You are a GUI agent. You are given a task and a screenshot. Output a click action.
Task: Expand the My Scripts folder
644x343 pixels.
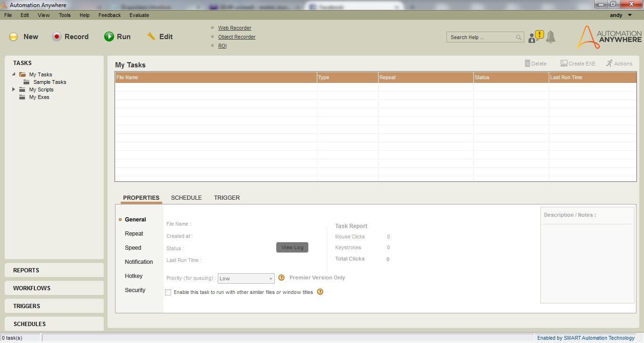click(13, 89)
